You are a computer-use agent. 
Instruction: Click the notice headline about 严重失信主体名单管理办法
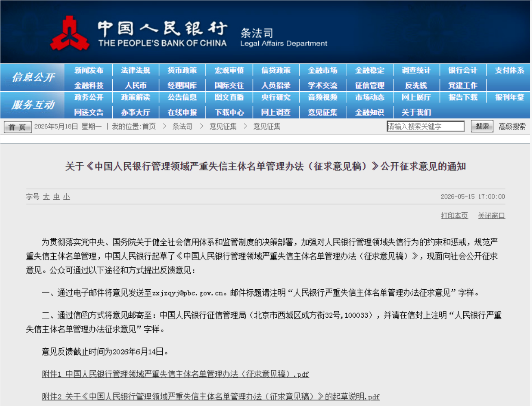(266, 166)
